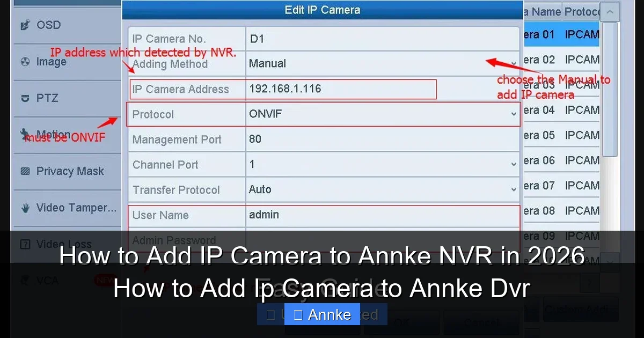
Task: Click the OSD pencil icon
Action: click(25, 25)
